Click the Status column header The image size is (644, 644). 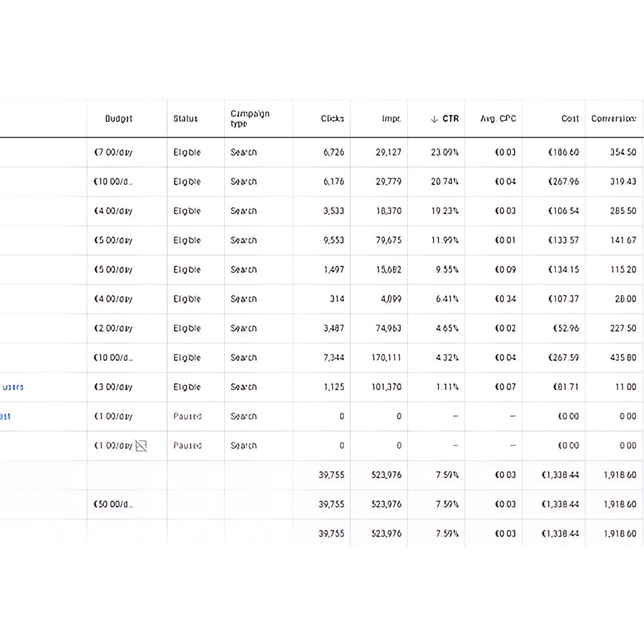coord(185,119)
